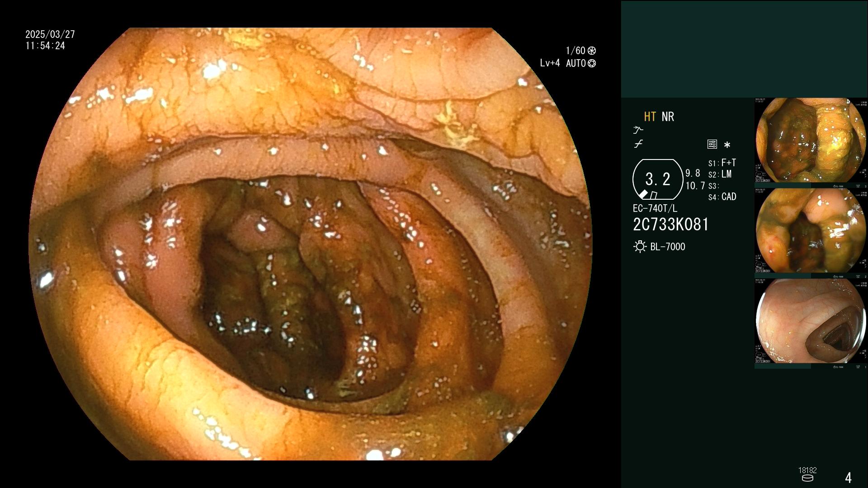Click the storage disk icon under 18182

(x=807, y=478)
